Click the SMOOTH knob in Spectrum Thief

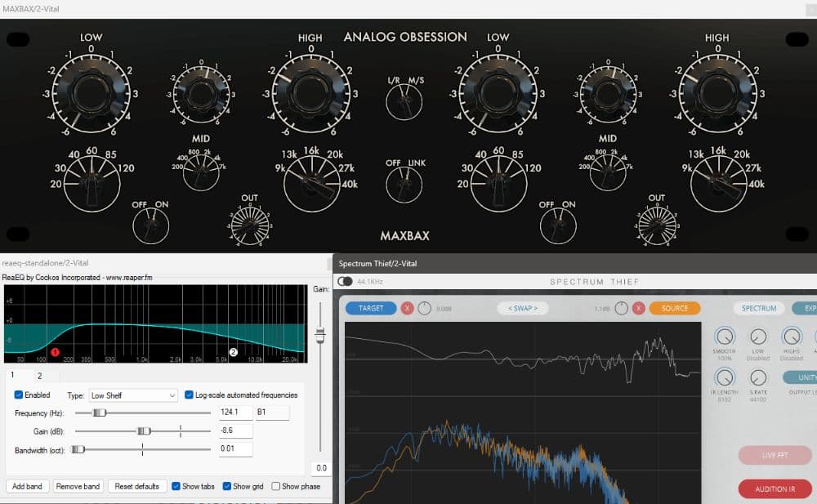[x=724, y=337]
